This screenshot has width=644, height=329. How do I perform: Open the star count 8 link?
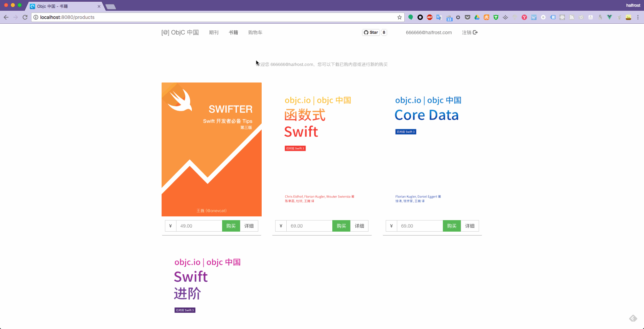[x=384, y=32]
